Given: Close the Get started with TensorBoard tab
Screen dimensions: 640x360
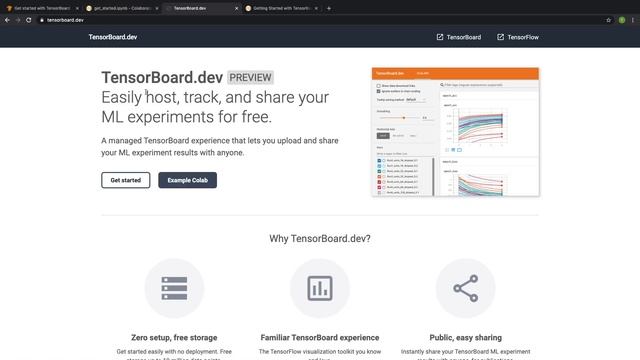Looking at the screenshot, I should tap(77, 8).
